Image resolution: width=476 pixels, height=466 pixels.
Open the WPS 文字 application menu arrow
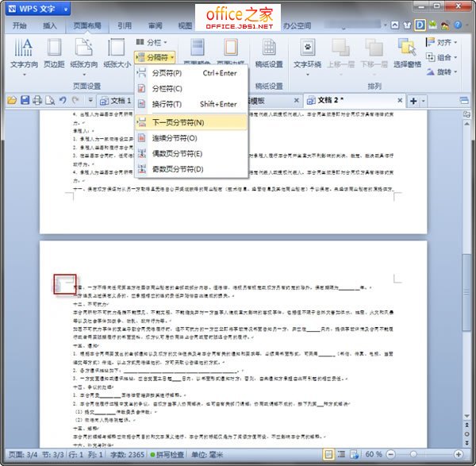pos(66,9)
